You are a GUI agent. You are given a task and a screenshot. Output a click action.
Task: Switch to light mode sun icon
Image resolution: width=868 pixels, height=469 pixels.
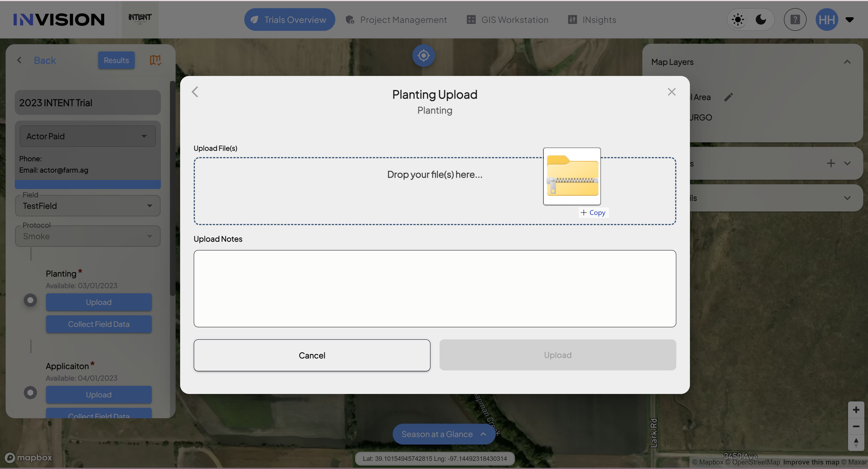point(737,19)
